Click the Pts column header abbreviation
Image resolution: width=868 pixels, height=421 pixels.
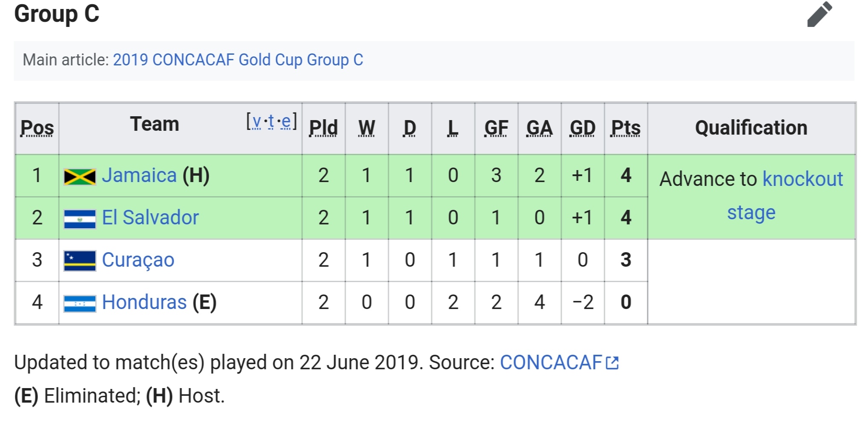625,128
